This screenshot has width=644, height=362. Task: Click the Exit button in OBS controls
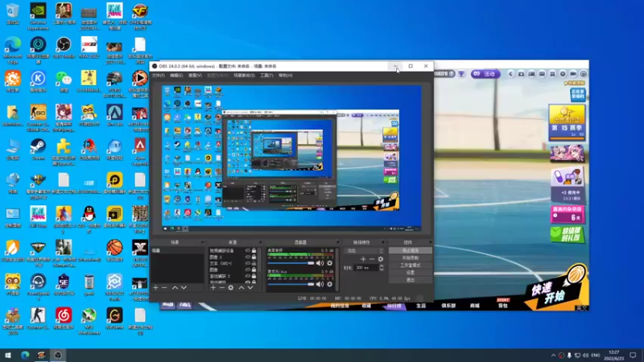(x=411, y=280)
